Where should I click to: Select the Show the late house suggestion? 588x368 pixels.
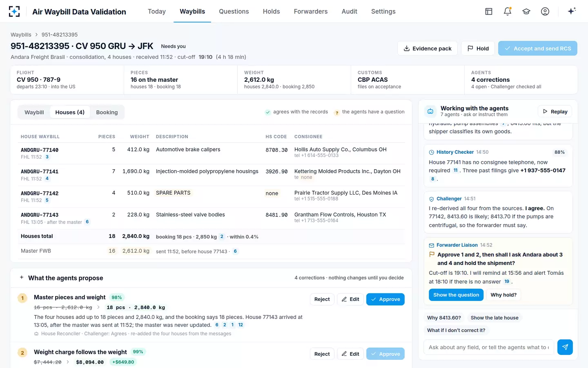tap(494, 318)
